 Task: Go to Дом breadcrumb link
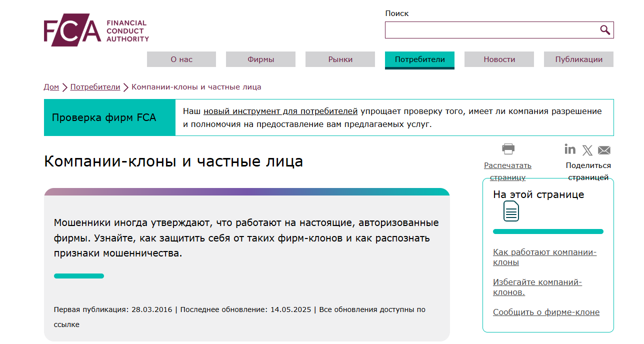[51, 87]
